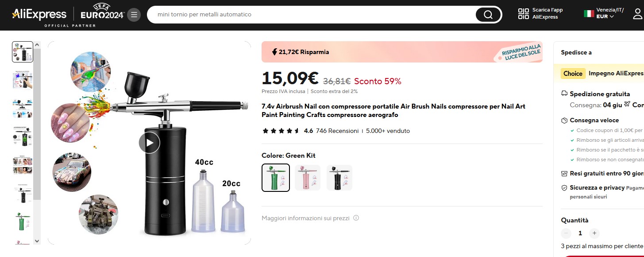
Task: Expand the EUR currency dropdown
Action: tap(605, 17)
